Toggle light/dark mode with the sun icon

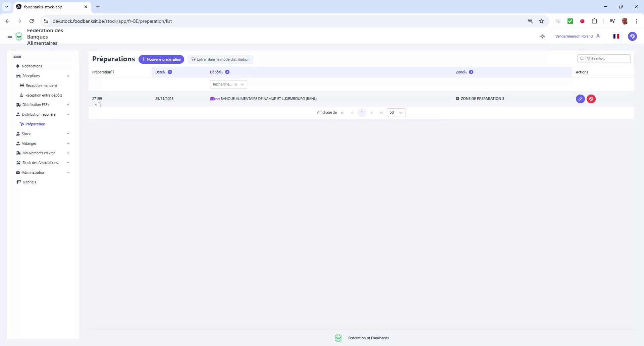pyautogui.click(x=543, y=36)
